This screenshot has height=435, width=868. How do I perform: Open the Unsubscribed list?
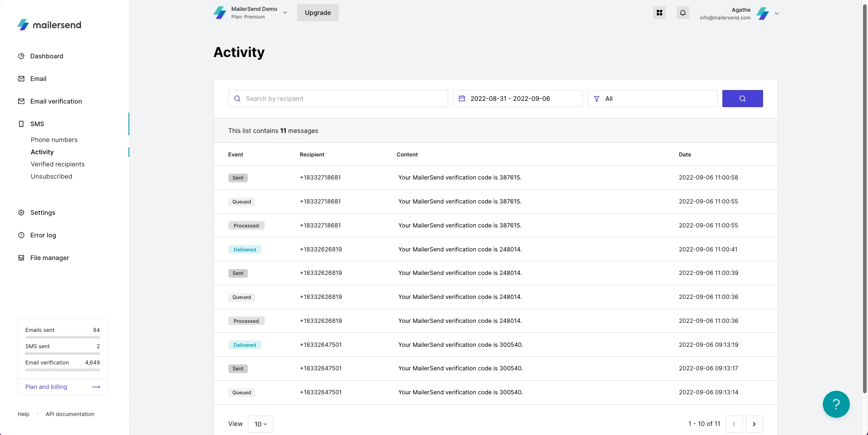click(x=51, y=176)
